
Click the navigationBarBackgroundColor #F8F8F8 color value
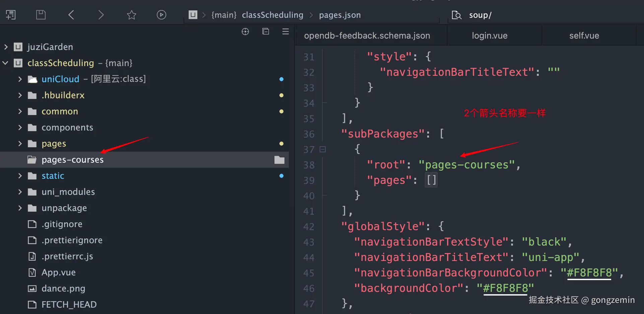[x=589, y=273]
